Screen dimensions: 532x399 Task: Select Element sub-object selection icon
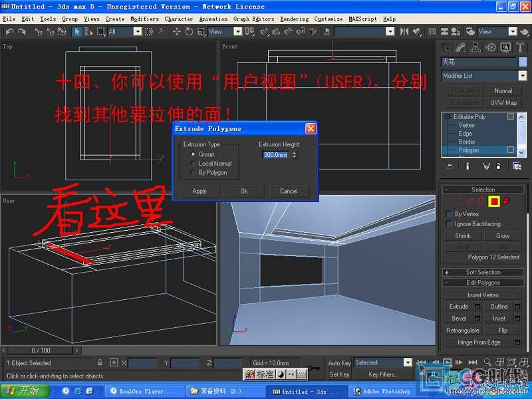(x=506, y=201)
